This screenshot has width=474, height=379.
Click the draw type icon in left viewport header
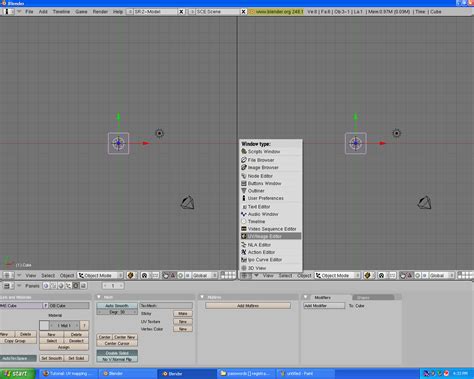pyautogui.click(x=131, y=275)
